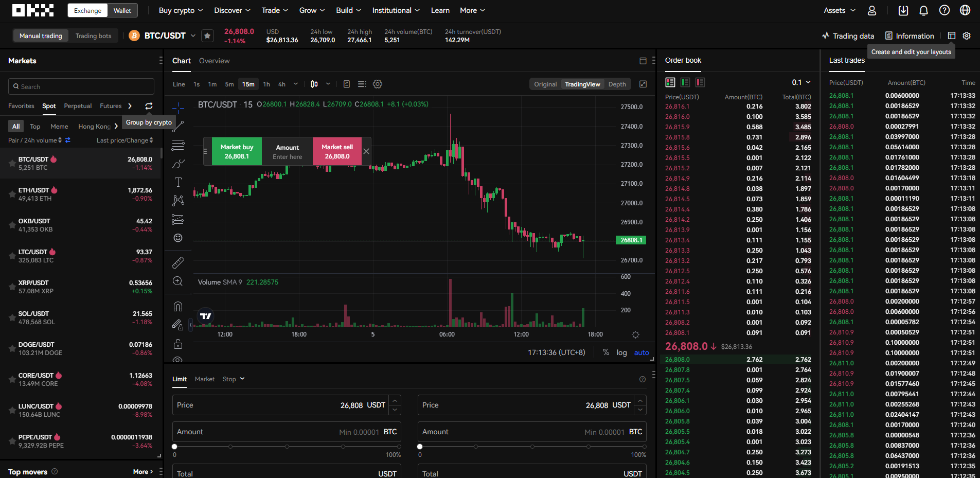The image size is (980, 478).
Task: Toggle log scale on the chart
Action: tap(621, 352)
